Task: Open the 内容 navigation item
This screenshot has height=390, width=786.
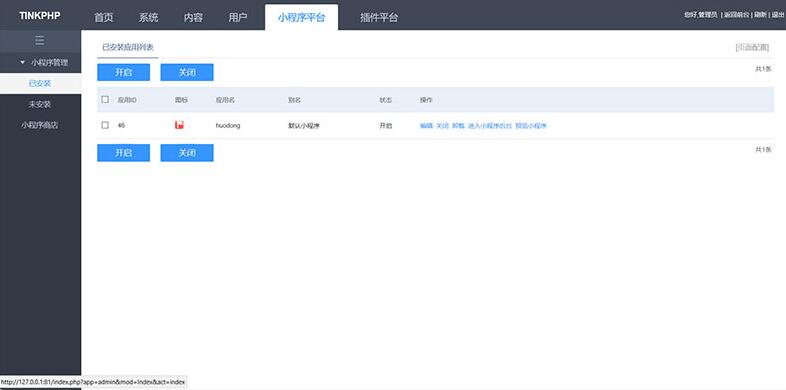Action: coord(193,17)
